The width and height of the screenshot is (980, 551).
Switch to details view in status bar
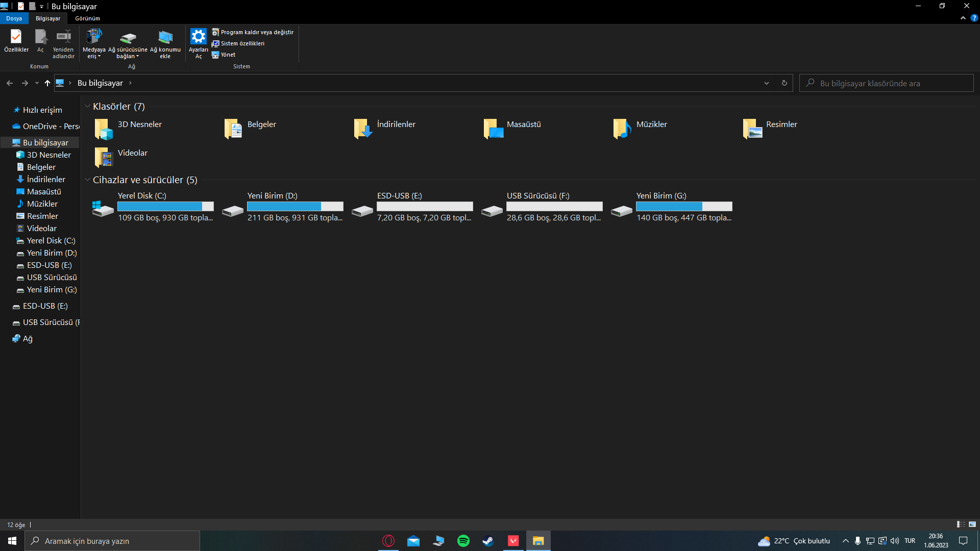pyautogui.click(x=961, y=524)
